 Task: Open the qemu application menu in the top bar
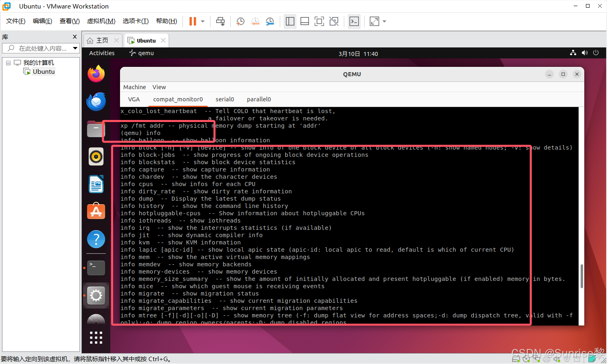pos(142,53)
